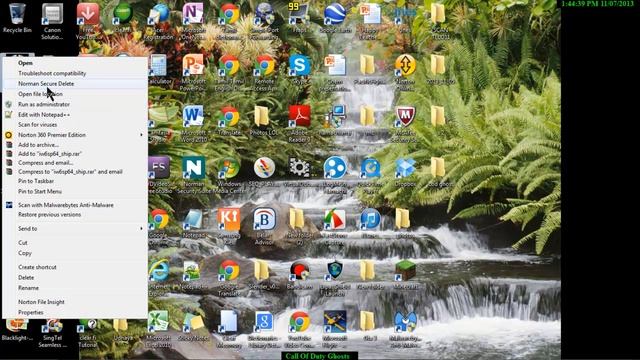
Task: Open the Skype desktop shortcut
Action: 299,69
